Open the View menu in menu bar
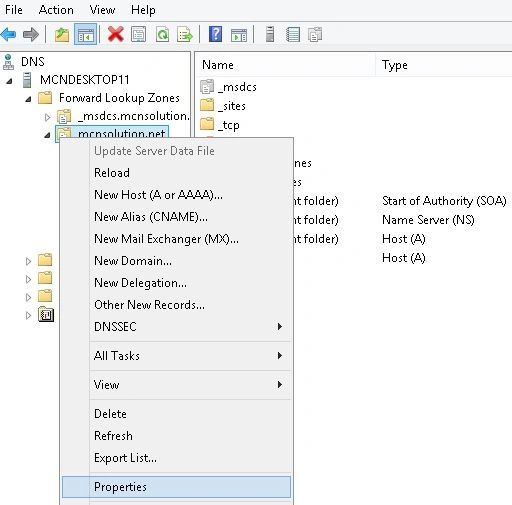 point(102,10)
